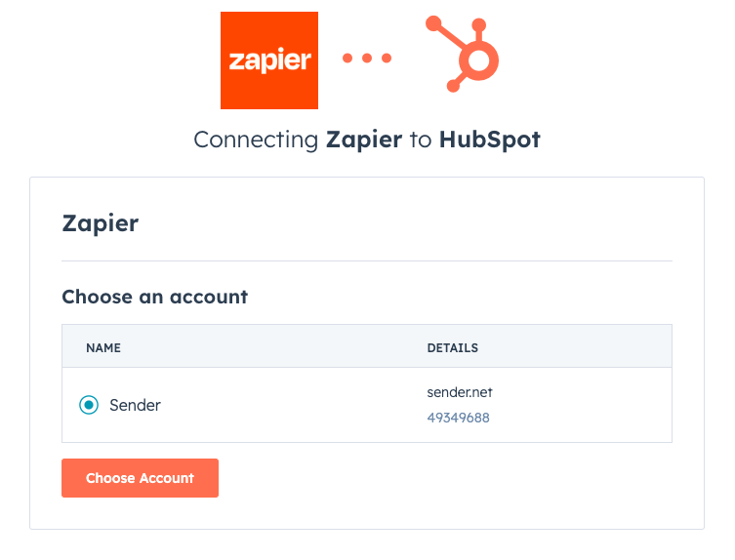735x560 pixels.
Task: Click the bold HubSpot word in heading
Action: click(x=489, y=140)
